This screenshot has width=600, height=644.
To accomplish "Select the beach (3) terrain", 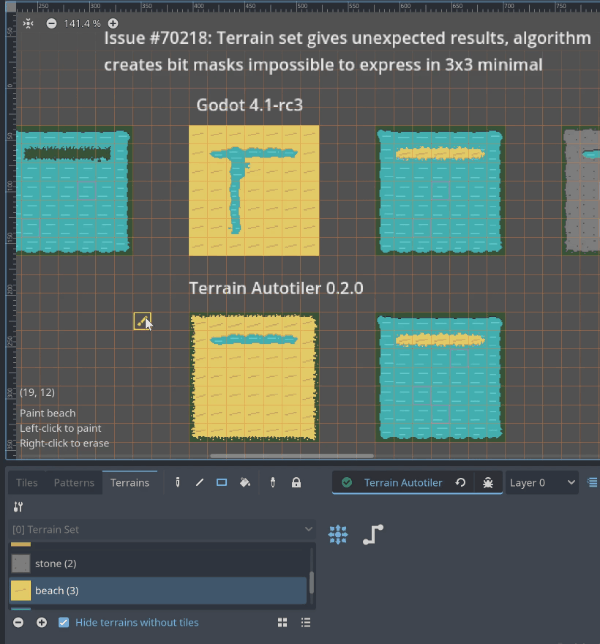I will coord(158,591).
